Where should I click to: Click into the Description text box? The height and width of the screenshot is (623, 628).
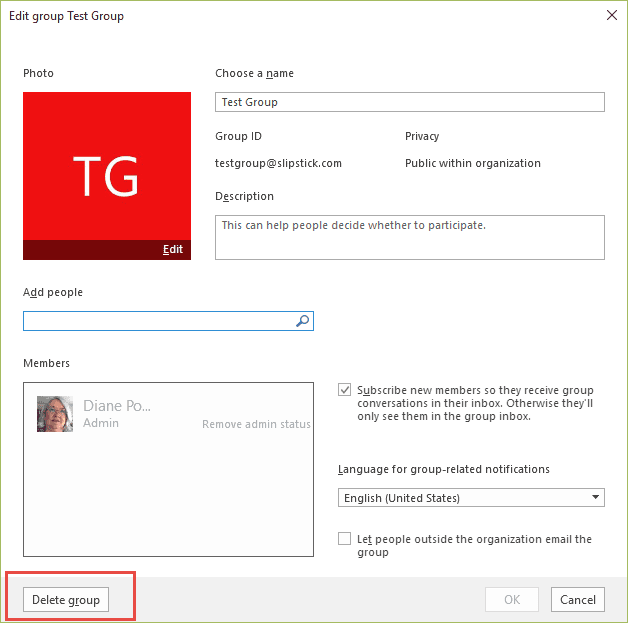point(410,237)
